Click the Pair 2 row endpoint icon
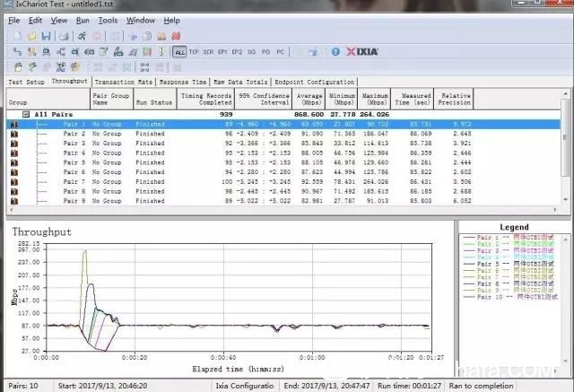 point(14,134)
